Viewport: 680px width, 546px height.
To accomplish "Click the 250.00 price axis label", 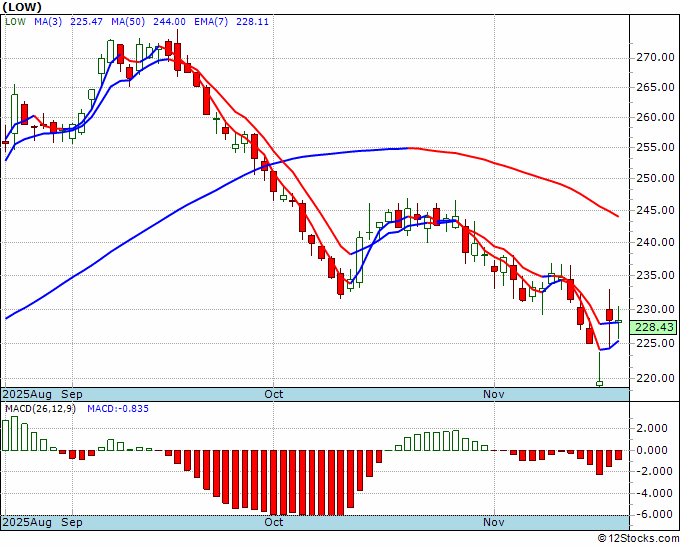I will pos(655,178).
